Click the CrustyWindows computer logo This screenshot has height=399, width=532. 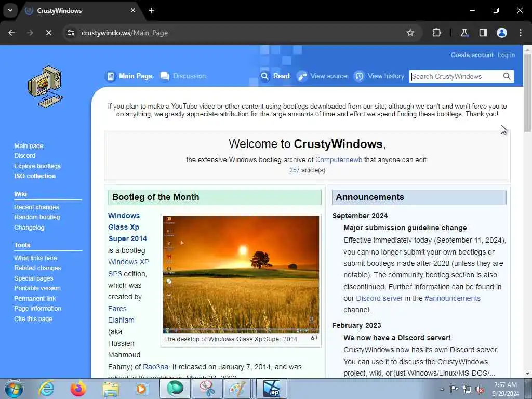click(46, 87)
